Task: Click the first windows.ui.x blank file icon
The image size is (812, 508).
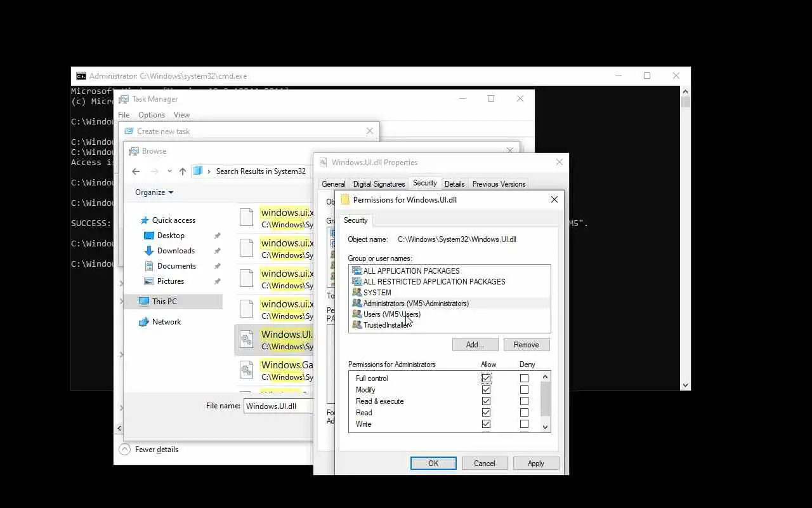Action: pyautogui.click(x=247, y=218)
